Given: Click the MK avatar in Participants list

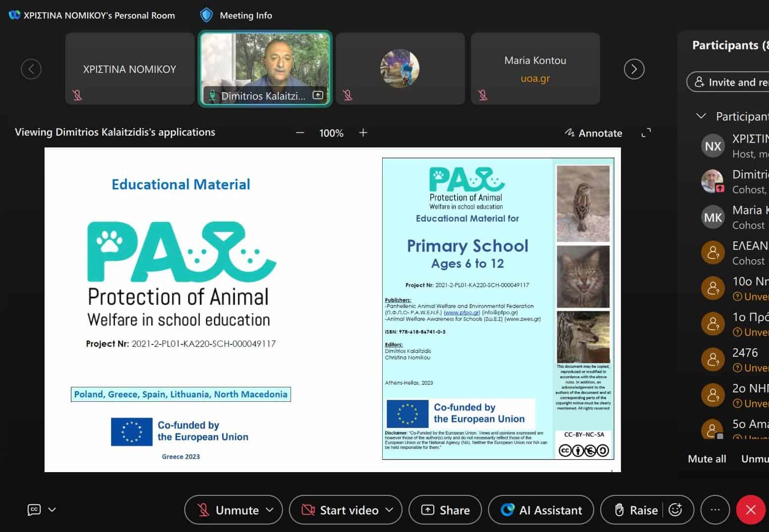Looking at the screenshot, I should 713,217.
